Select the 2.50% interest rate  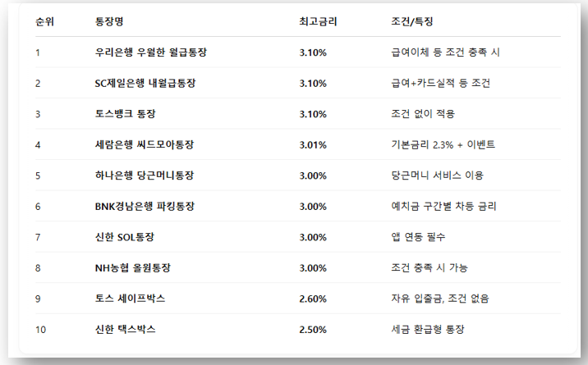pyautogui.click(x=313, y=330)
